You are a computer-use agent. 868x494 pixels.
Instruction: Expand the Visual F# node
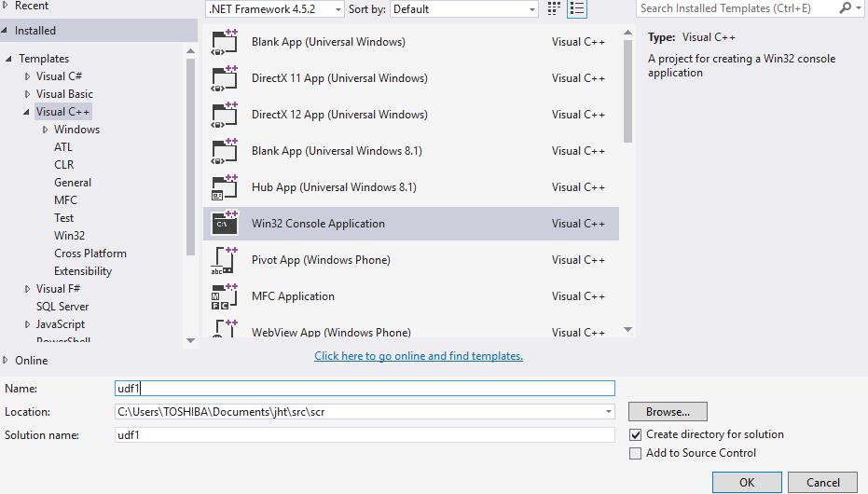coord(27,289)
